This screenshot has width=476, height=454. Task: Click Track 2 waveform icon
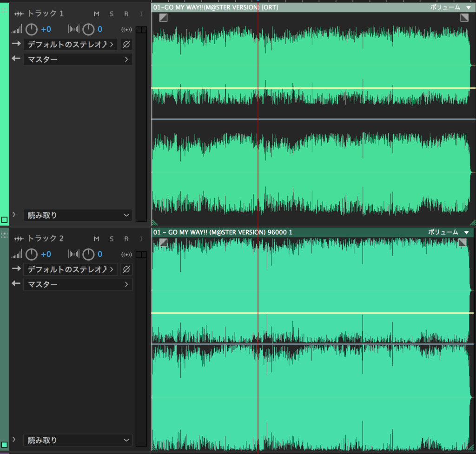pyautogui.click(x=19, y=239)
